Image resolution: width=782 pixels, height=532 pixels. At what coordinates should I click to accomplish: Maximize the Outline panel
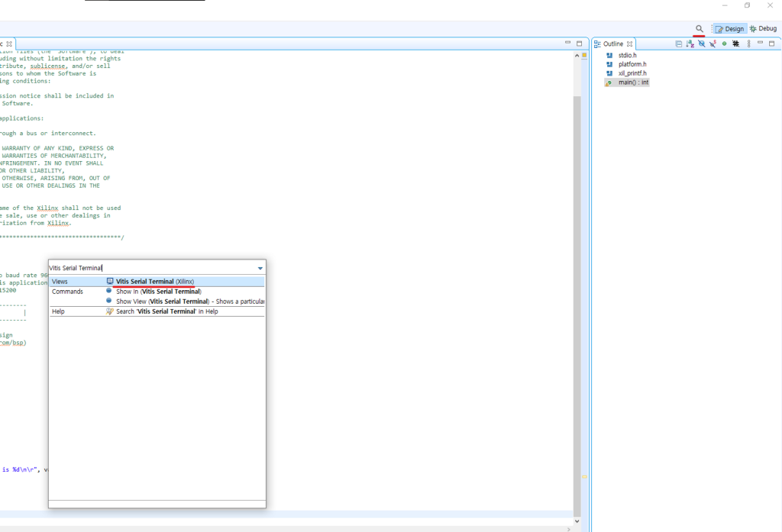(771, 44)
